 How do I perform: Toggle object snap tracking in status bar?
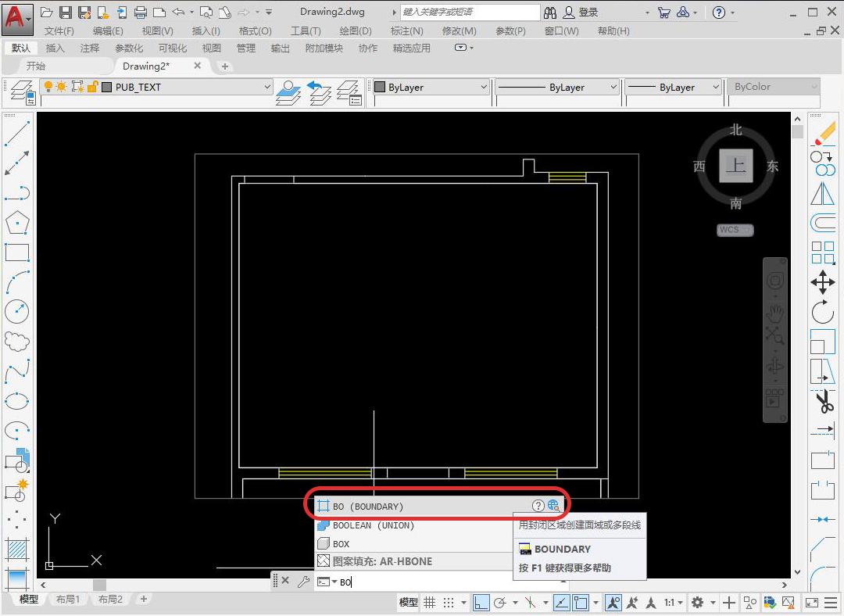561,603
